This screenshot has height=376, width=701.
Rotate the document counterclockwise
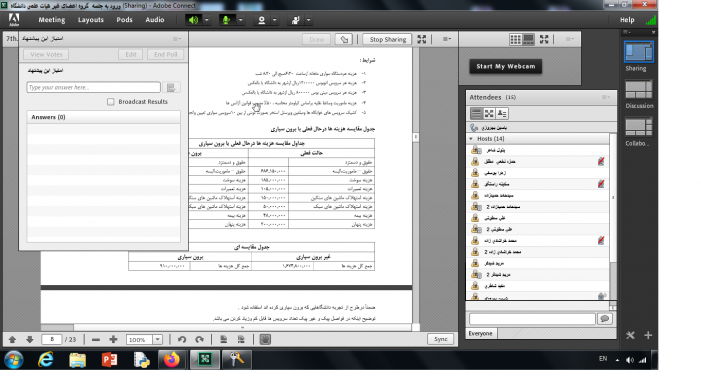182,340
